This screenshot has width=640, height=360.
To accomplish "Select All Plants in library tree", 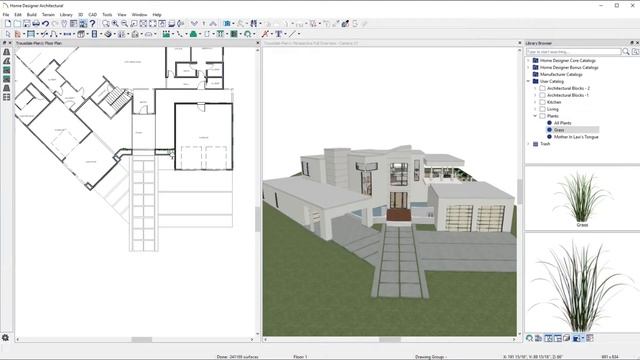I will [x=562, y=123].
